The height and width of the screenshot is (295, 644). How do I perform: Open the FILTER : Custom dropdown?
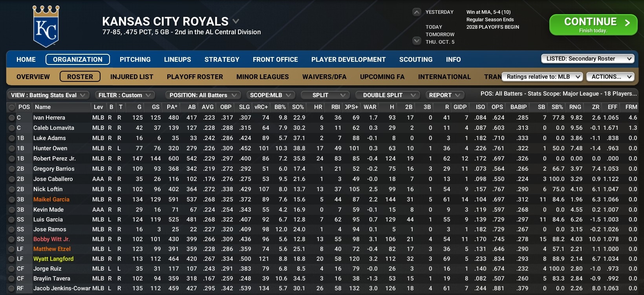coord(125,95)
